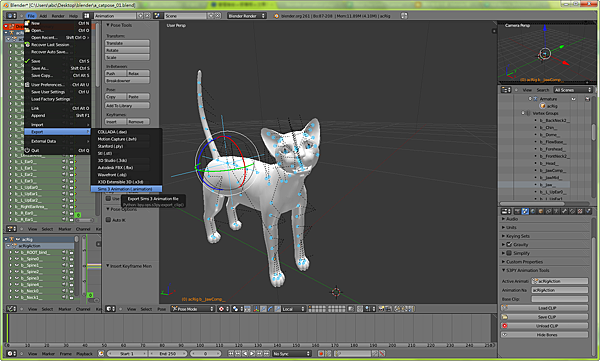
Task: Open the World properties tab icon
Action: pyautogui.click(x=533, y=211)
